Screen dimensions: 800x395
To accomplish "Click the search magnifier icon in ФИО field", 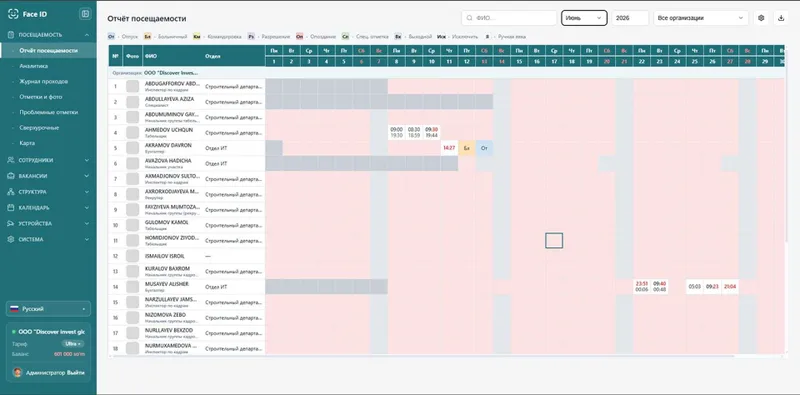I will tap(470, 18).
